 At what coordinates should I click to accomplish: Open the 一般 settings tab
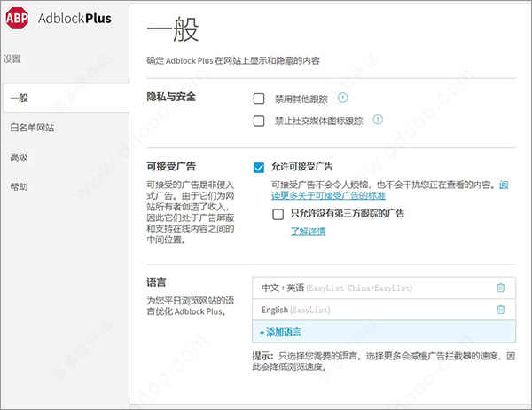tap(20, 98)
